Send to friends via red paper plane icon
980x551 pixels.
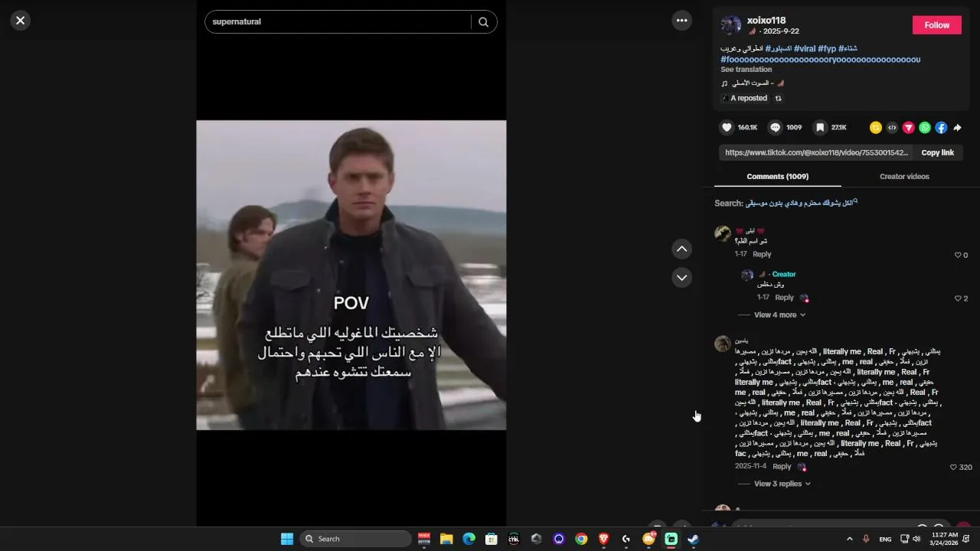tap(909, 128)
